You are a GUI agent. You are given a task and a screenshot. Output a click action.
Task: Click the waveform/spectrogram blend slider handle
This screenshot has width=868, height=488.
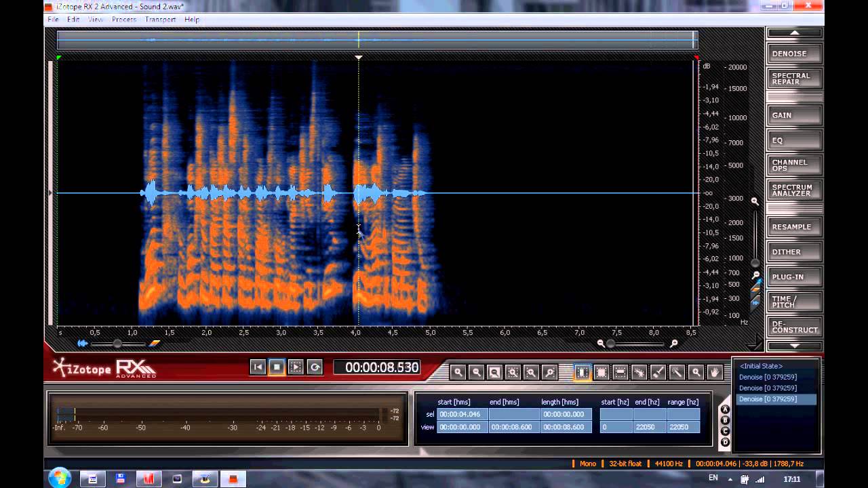pos(117,344)
